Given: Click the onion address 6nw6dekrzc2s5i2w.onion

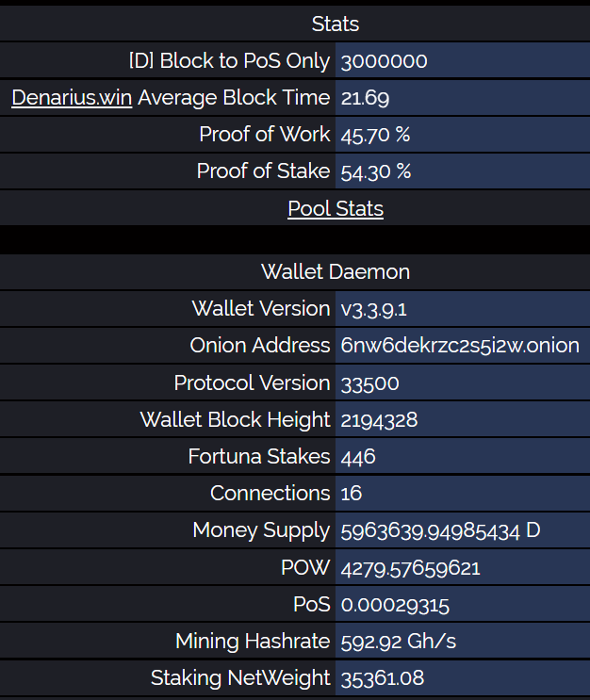Looking at the screenshot, I should tap(460, 346).
